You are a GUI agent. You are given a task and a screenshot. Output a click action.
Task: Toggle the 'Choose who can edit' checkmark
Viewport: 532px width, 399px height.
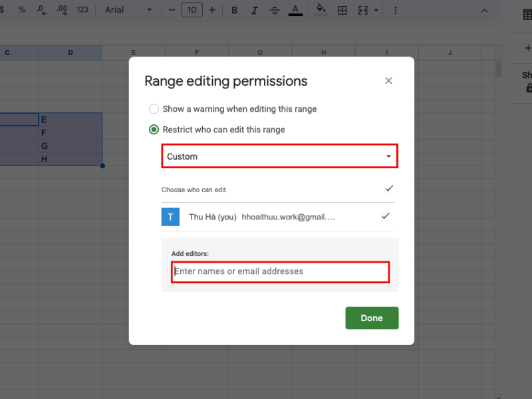[389, 190]
